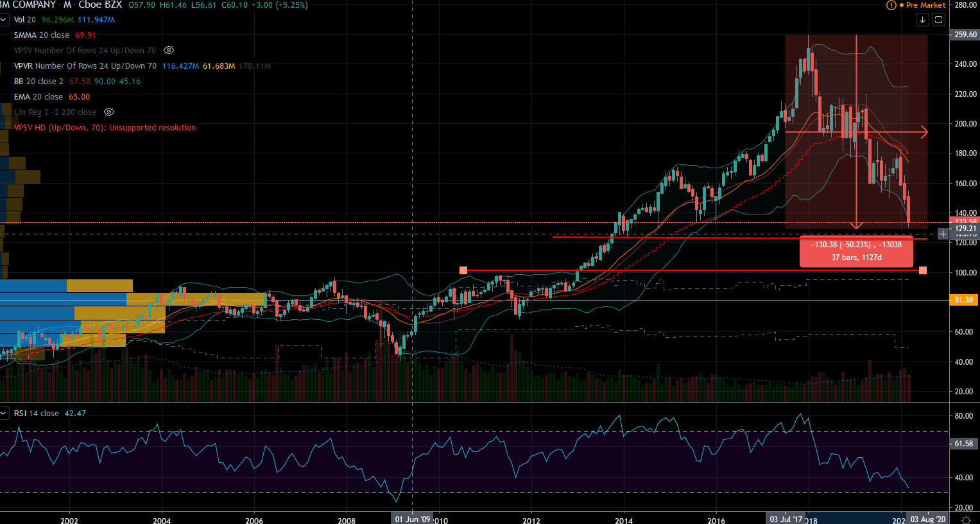The image size is (980, 524).
Task: Click the 03 Jul '17 date label
Action: click(786, 519)
